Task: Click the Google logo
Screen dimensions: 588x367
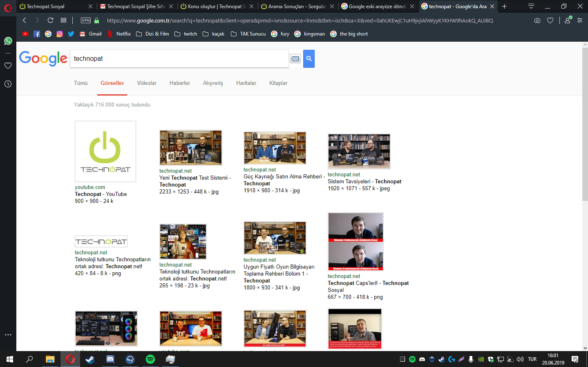Action: pyautogui.click(x=43, y=59)
